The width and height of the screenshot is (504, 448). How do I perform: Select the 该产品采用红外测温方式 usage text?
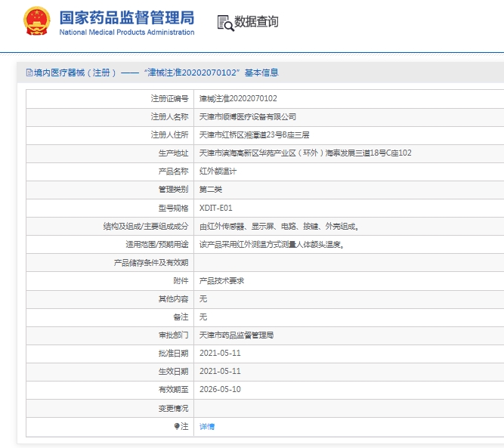[272, 245]
